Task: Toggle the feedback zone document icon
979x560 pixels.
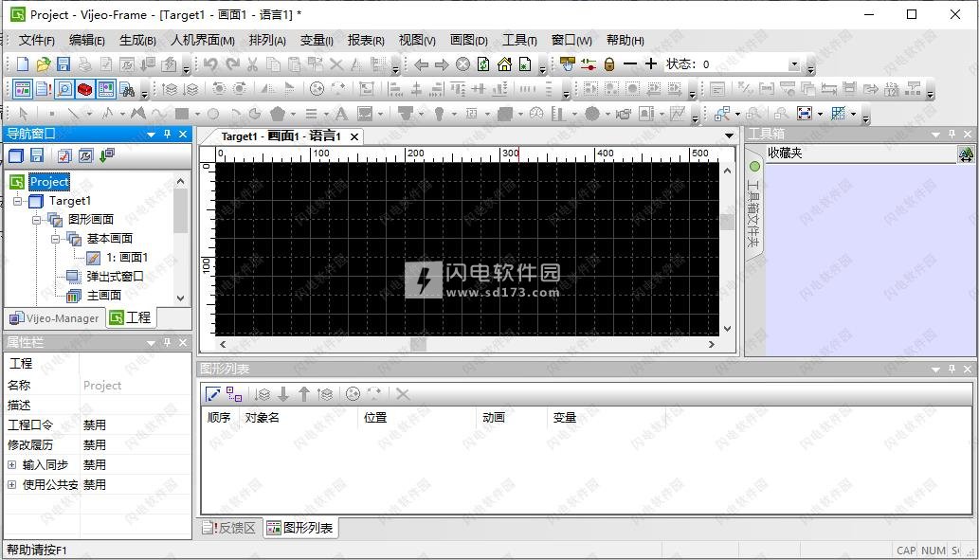Action: tap(43, 89)
